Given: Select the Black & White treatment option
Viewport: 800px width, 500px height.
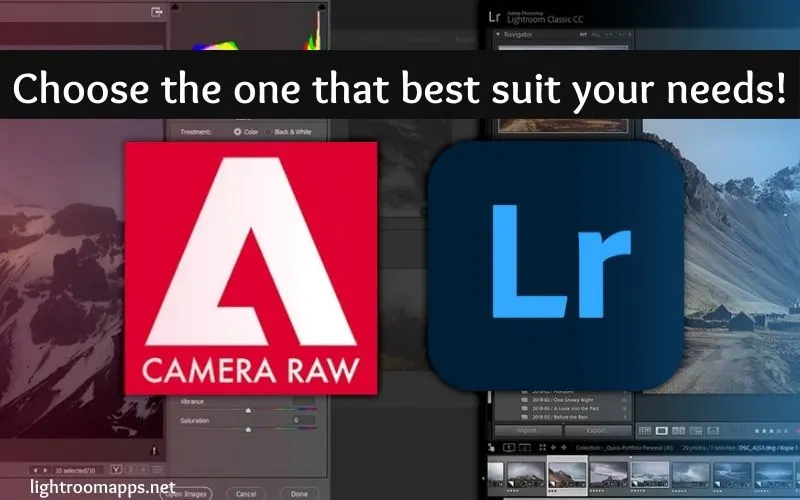Looking at the screenshot, I should pyautogui.click(x=270, y=131).
